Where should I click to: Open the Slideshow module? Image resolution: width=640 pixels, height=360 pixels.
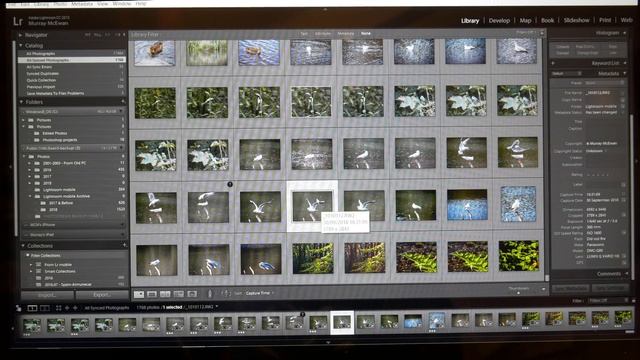coord(576,20)
